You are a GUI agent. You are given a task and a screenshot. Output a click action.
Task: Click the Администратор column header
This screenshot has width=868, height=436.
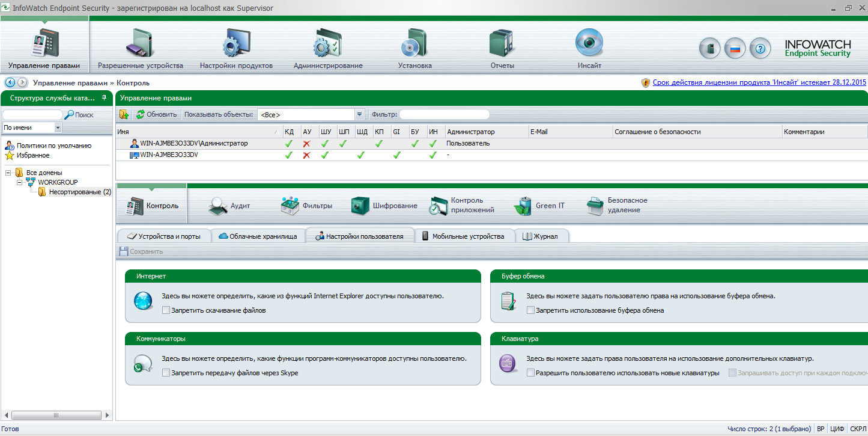[x=486, y=132]
